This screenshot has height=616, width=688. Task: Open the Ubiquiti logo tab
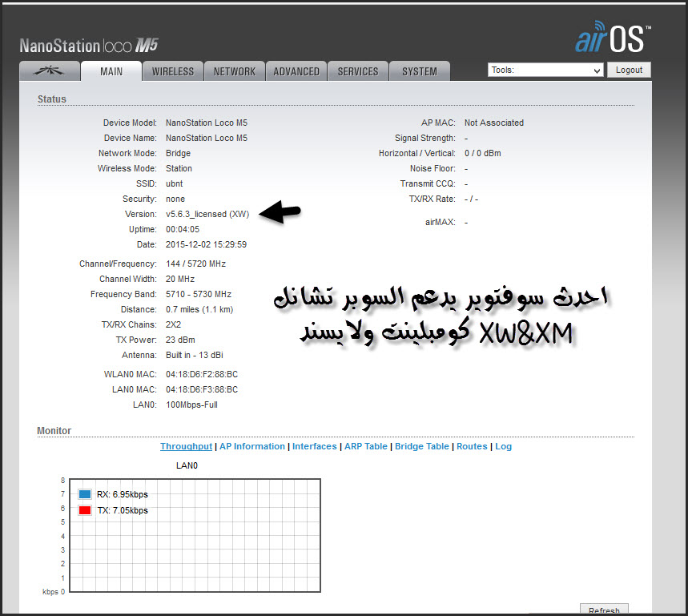tap(50, 71)
